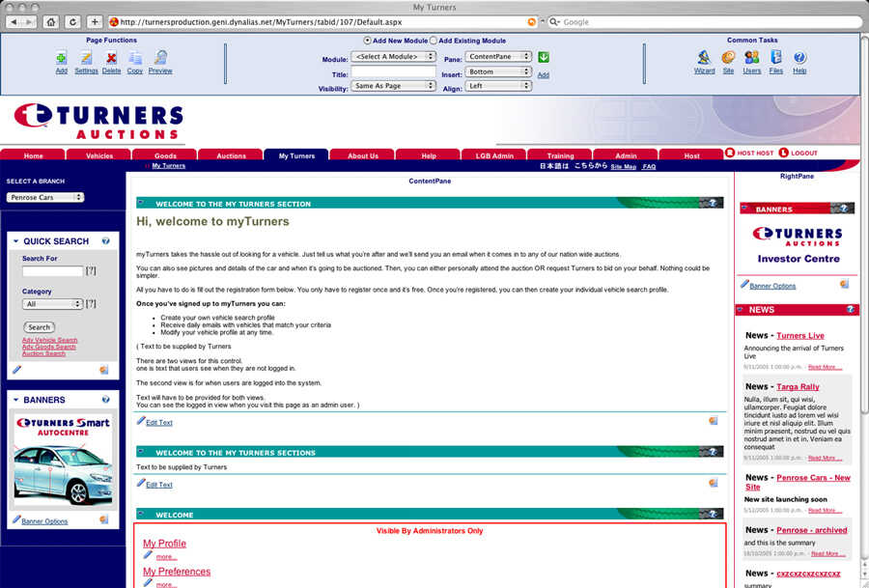Open the Select A Module dropdown
This screenshot has height=588, width=869.
point(394,57)
